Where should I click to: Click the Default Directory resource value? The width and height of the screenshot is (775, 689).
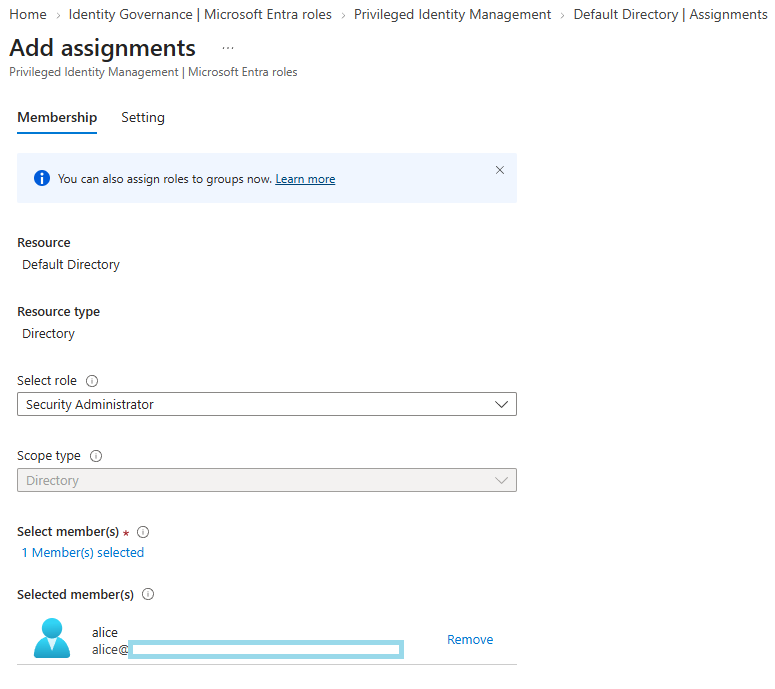71,265
